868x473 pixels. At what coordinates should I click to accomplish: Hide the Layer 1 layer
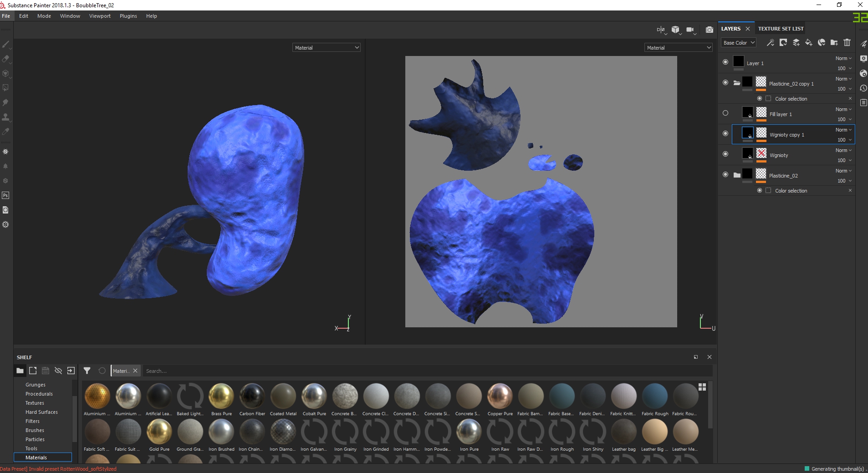click(x=725, y=62)
